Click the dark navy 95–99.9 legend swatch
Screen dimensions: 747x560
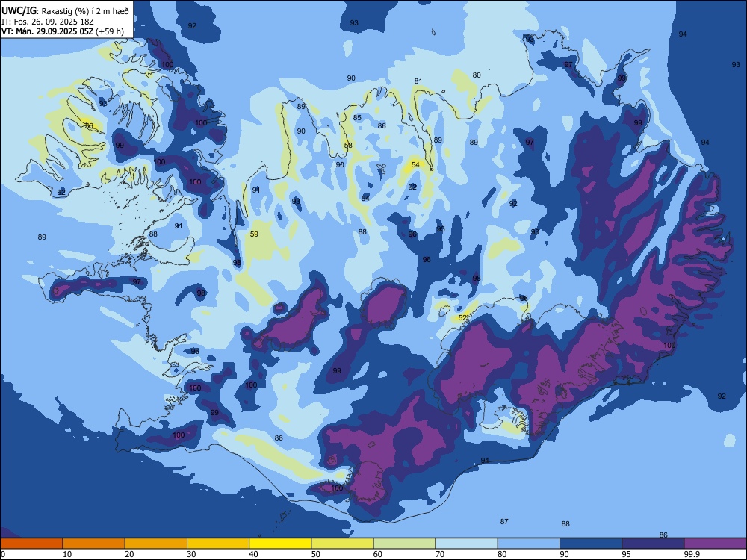(653, 544)
